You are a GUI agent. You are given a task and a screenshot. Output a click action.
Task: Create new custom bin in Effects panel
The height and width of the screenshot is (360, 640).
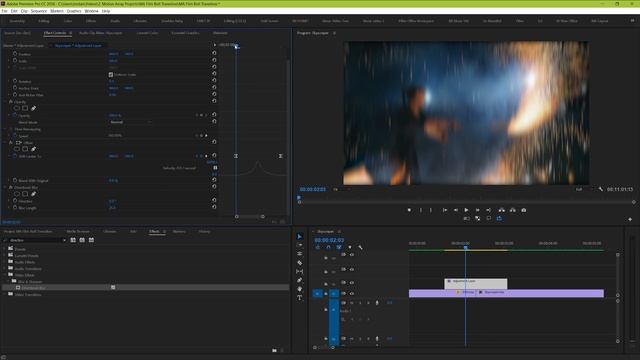click(274, 350)
